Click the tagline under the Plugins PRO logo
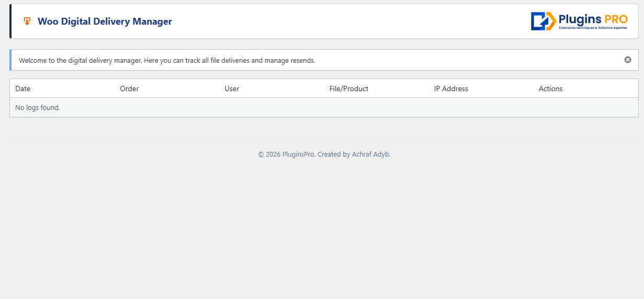This screenshot has height=299, width=644. [x=593, y=28]
